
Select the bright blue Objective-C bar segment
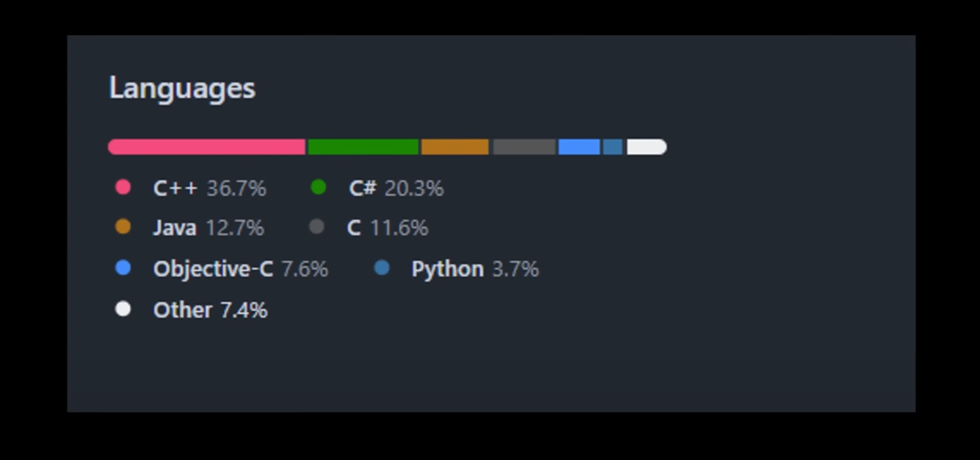point(579,147)
